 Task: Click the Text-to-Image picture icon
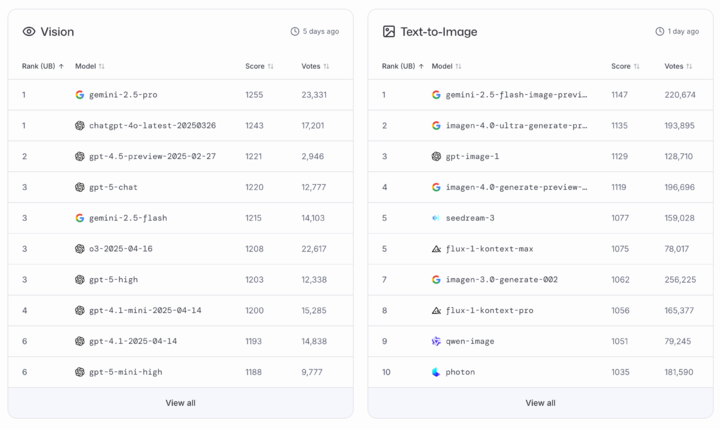[x=389, y=32]
